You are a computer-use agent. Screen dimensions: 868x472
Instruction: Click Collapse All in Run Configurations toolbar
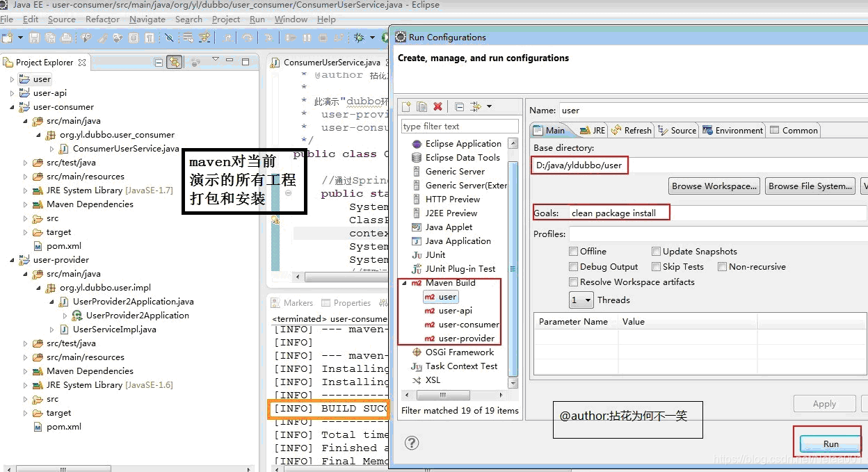point(460,106)
